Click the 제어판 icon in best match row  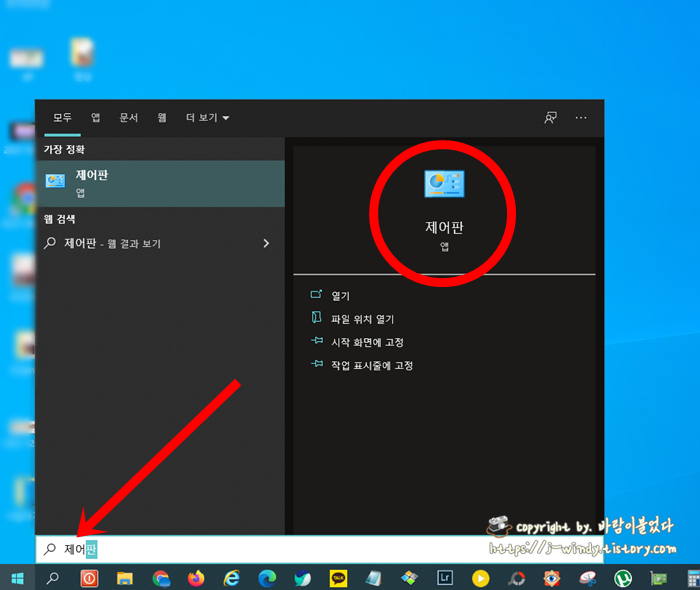tap(55, 181)
